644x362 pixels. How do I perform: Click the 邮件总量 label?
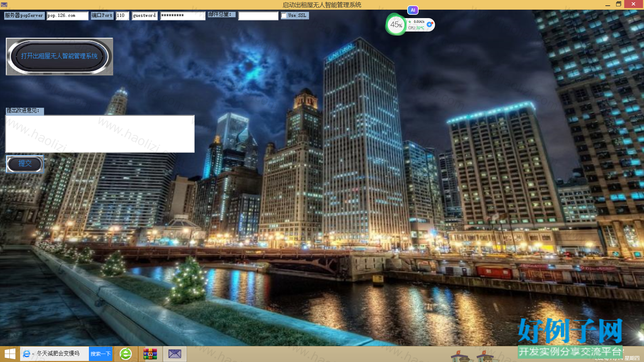click(221, 14)
